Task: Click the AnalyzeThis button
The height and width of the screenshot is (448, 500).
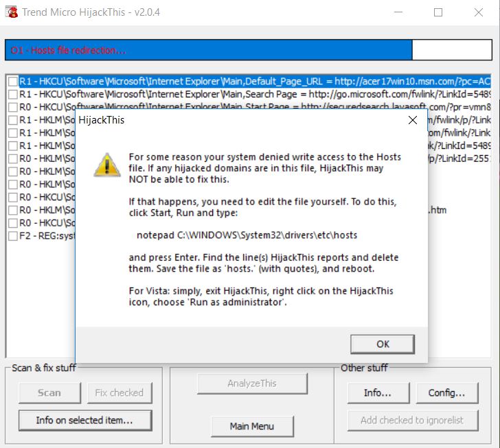Action: (x=252, y=384)
